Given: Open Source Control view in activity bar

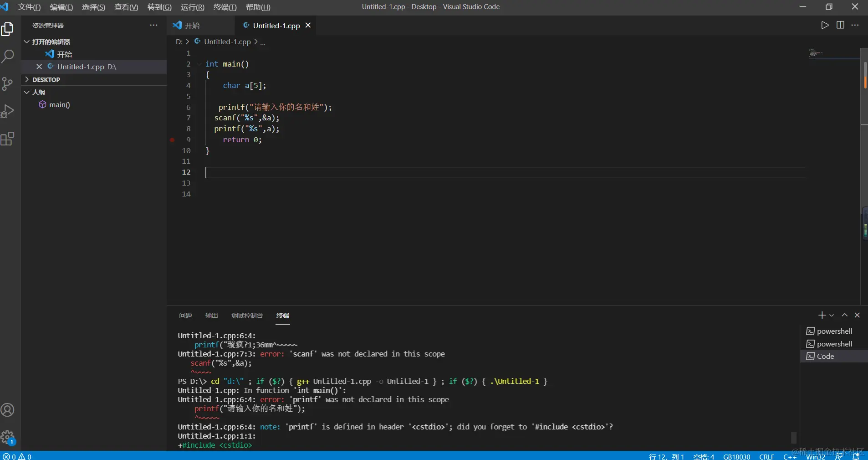Looking at the screenshot, I should [x=8, y=84].
